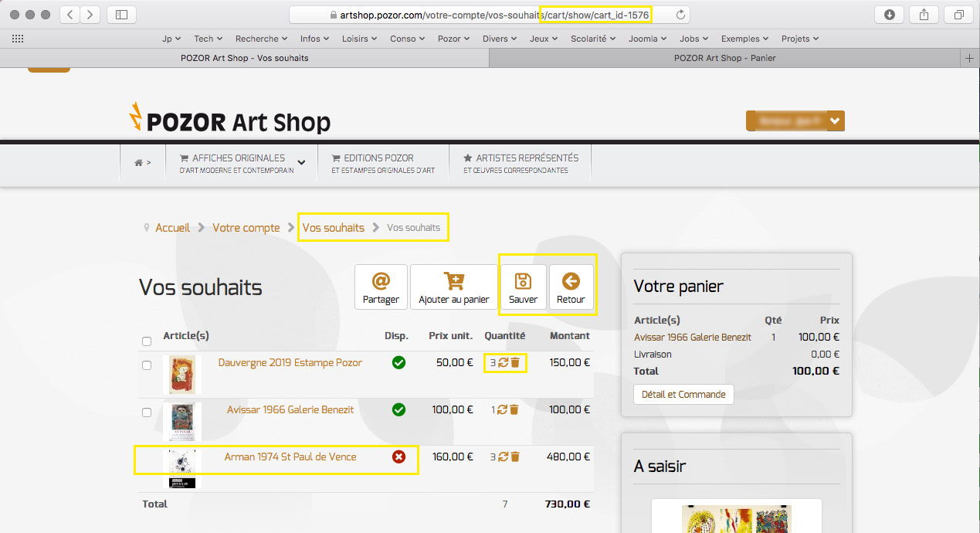Open the account dropdown arrow

(835, 121)
